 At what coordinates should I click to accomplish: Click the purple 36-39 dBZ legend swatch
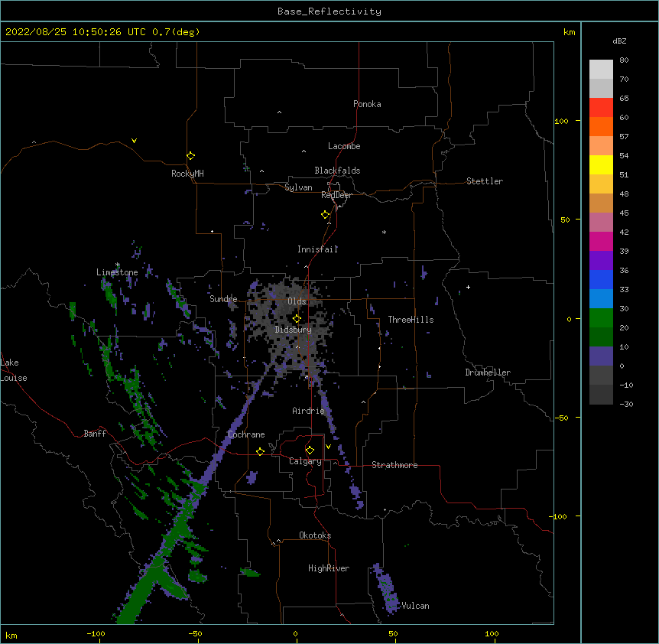coord(601,261)
